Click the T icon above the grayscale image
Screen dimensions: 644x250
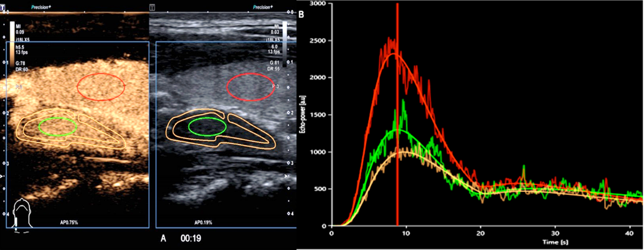point(152,8)
